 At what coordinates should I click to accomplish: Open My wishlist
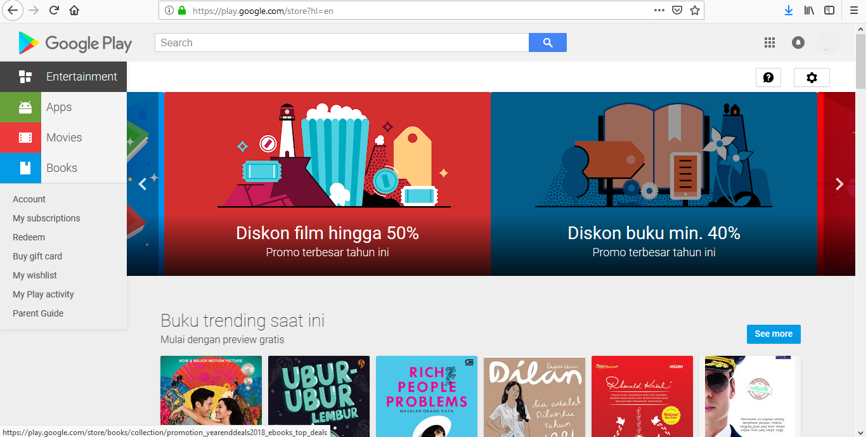(35, 275)
